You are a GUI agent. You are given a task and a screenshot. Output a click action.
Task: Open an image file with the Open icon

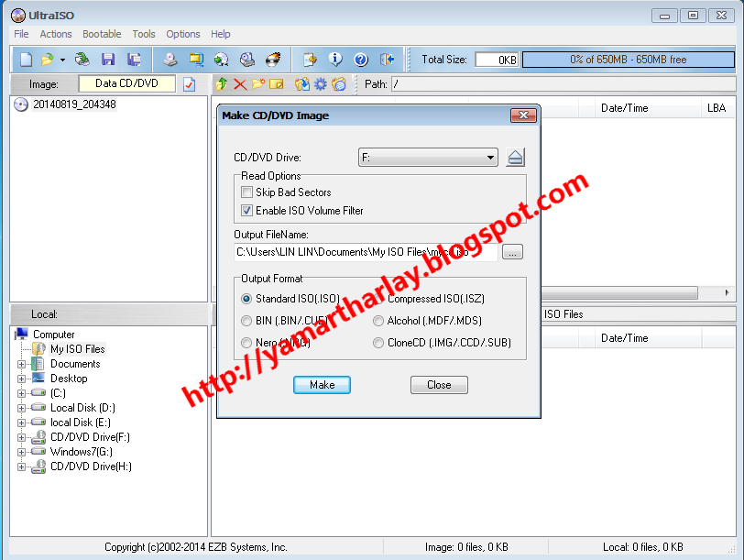coord(48,60)
